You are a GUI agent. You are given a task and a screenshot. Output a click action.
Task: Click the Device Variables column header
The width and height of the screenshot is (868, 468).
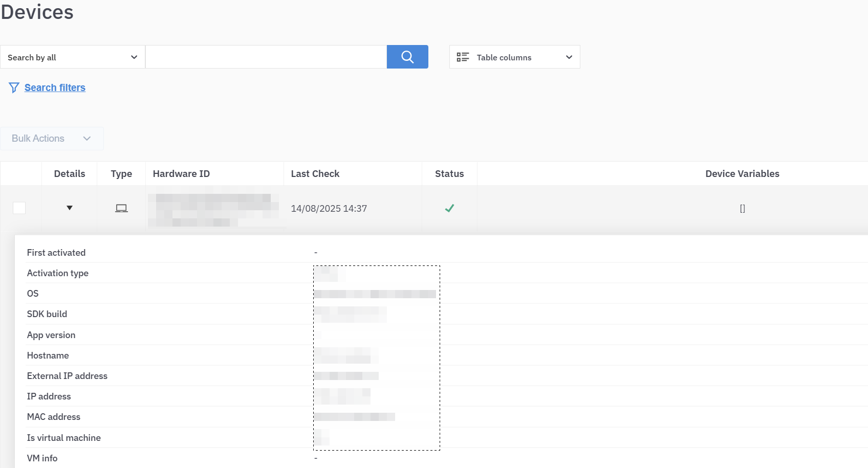[742, 174]
